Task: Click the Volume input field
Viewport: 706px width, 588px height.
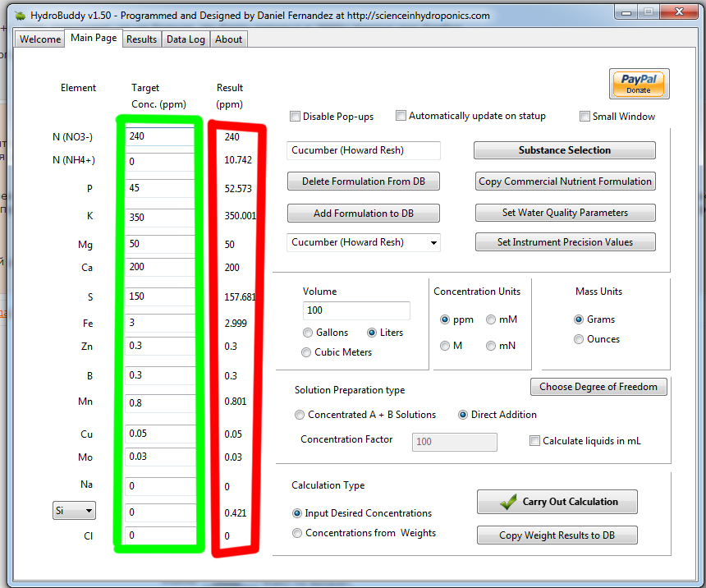Action: click(356, 310)
